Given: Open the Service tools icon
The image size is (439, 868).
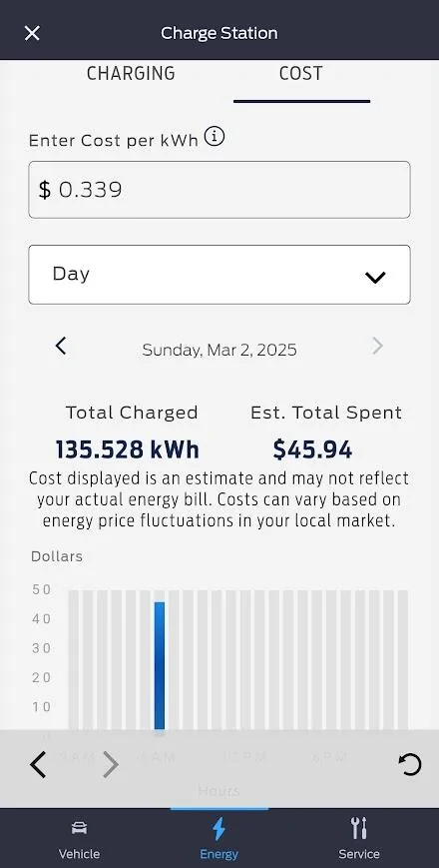Looking at the screenshot, I should pyautogui.click(x=359, y=829).
